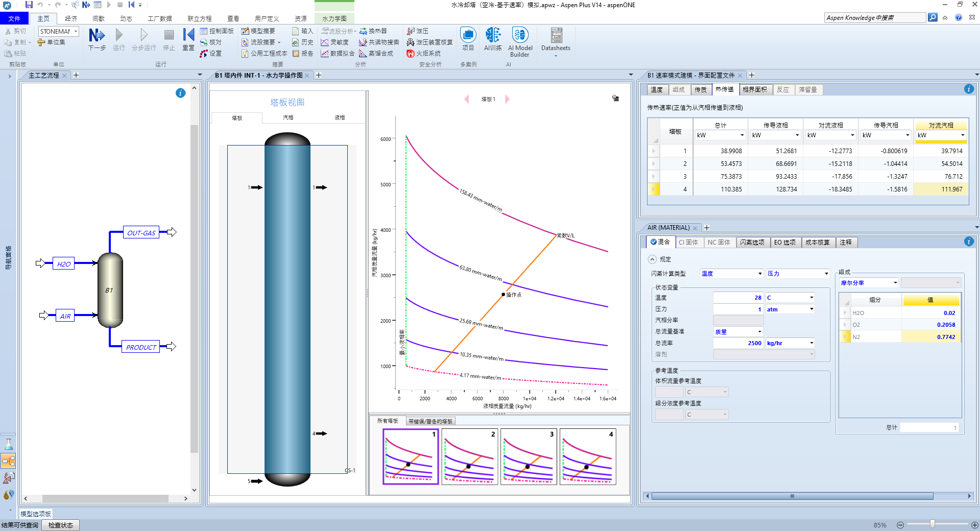Select tray 3 thumbnail plot
This screenshot has height=531, width=980.
(x=528, y=456)
